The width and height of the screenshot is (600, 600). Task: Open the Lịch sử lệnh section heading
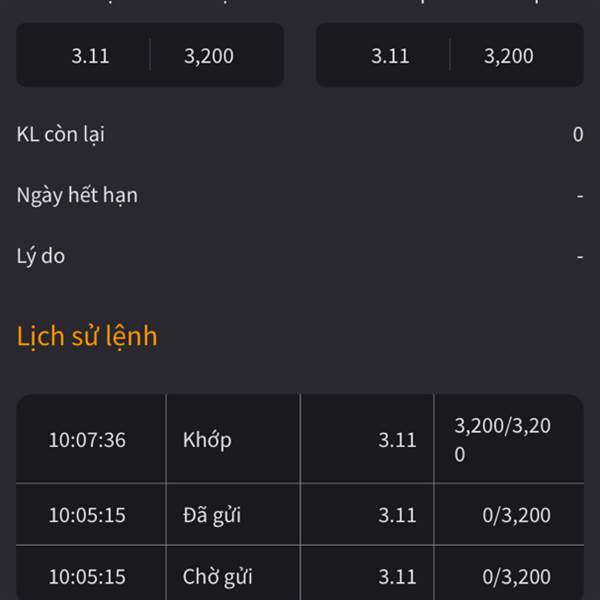click(x=87, y=336)
